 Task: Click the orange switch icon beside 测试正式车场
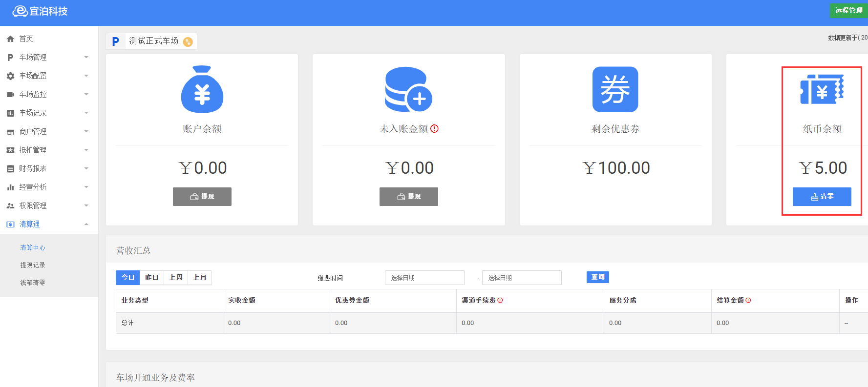click(x=188, y=42)
